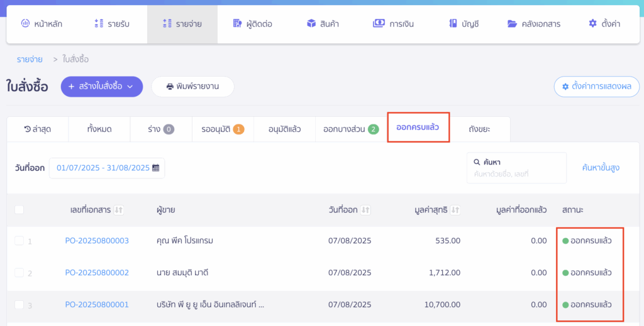Open document PO-20250800001

click(x=97, y=305)
